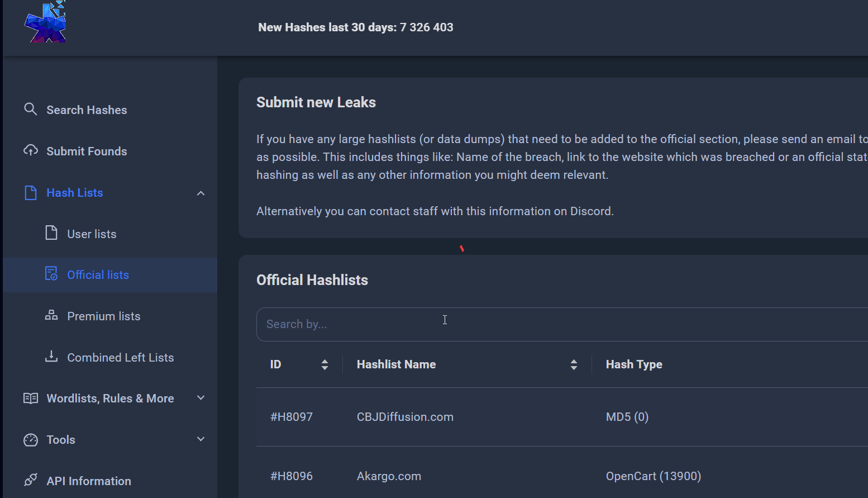Click the Premium lists icon

(51, 315)
